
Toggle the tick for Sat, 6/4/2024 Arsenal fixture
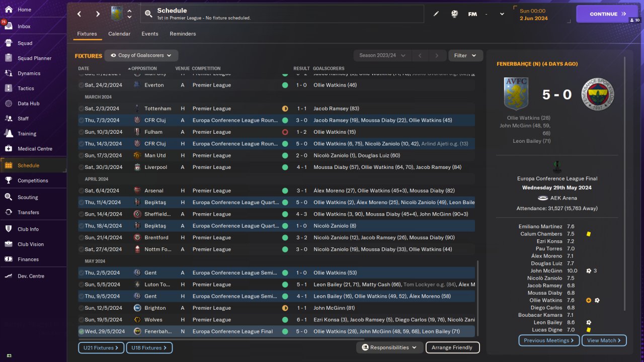82,191
